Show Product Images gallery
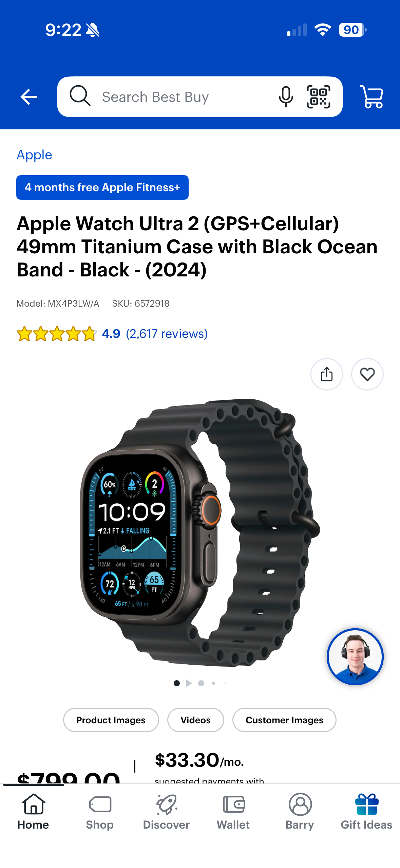Viewport: 400px width, 868px height. click(x=111, y=720)
